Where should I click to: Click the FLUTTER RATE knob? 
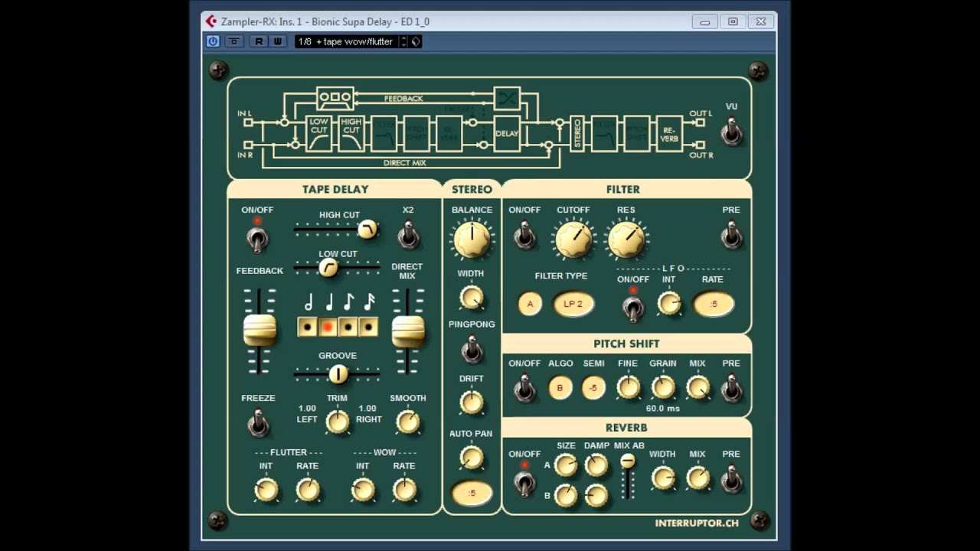(x=308, y=490)
